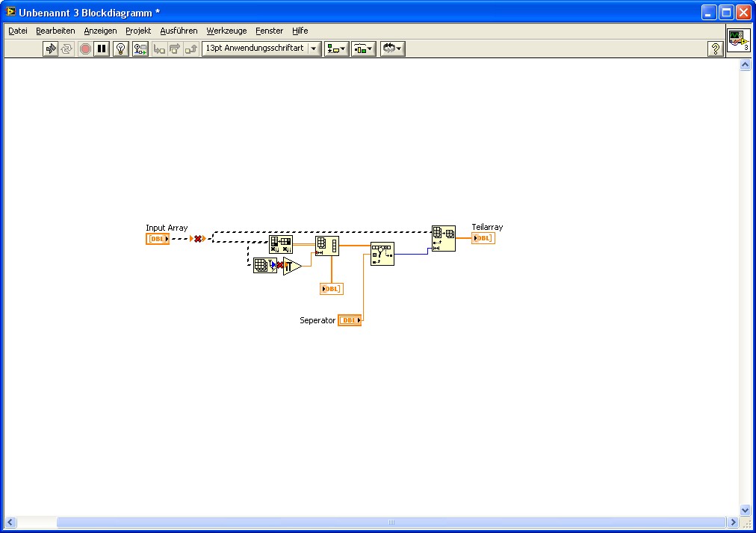This screenshot has width=756, height=533.
Task: Open the 13pt Anwendungsschriftart font dropdown
Action: coord(261,49)
